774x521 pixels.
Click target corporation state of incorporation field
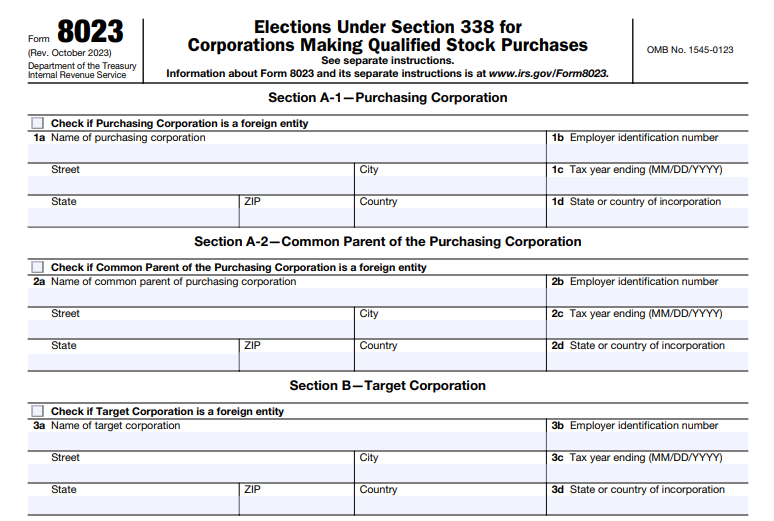tap(647, 505)
